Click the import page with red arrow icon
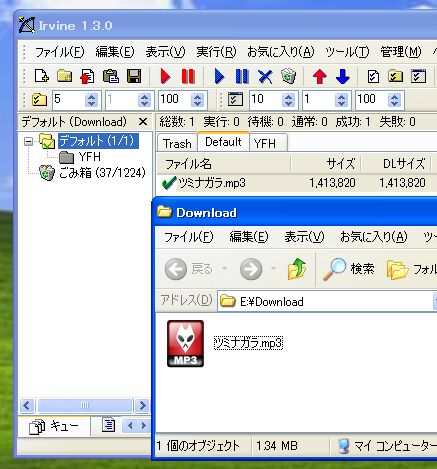437x469 pixels. click(87, 76)
